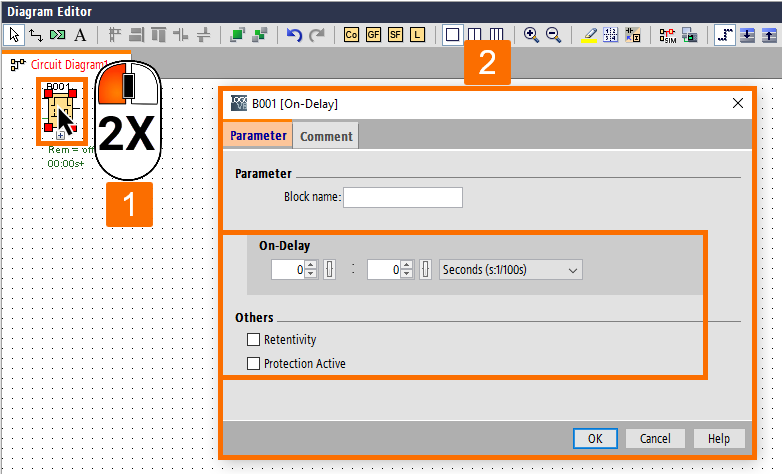The width and height of the screenshot is (782, 474).
Task: Enable the Protection Active checkbox
Action: pyautogui.click(x=253, y=363)
